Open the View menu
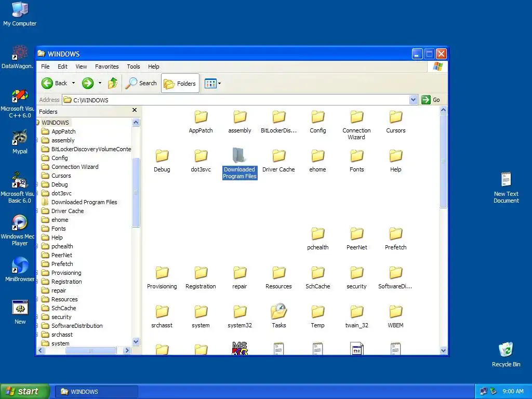The width and height of the screenshot is (532, 399). (81, 66)
